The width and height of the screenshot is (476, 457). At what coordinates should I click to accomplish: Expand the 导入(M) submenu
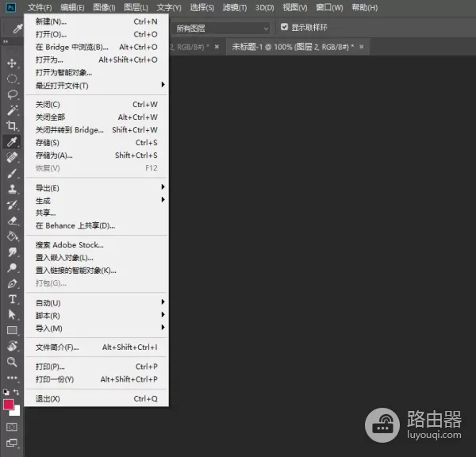point(96,328)
